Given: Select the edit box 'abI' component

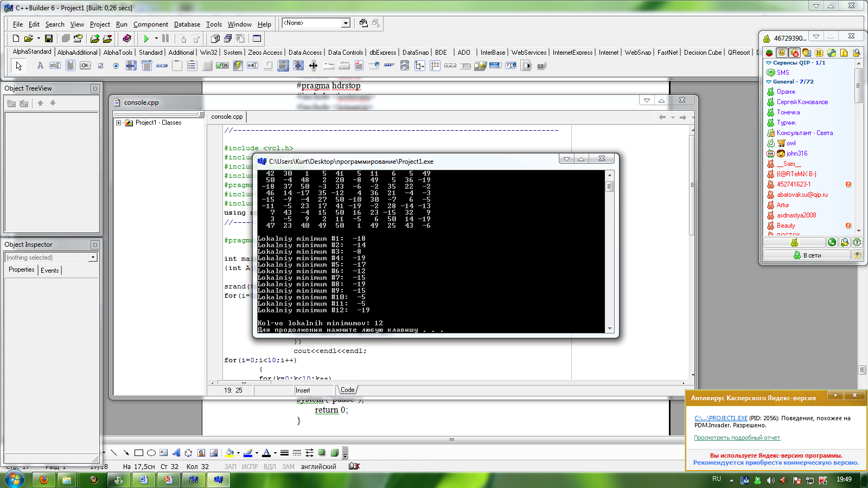Looking at the screenshot, I should [55, 66].
